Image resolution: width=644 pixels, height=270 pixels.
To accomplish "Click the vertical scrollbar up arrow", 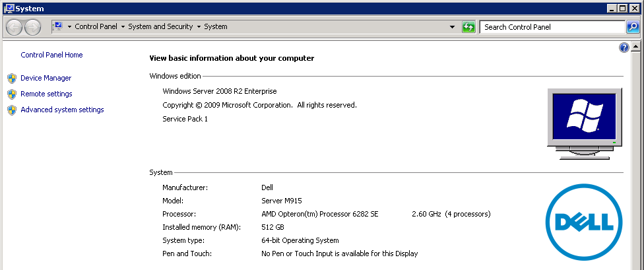I will (635, 46).
